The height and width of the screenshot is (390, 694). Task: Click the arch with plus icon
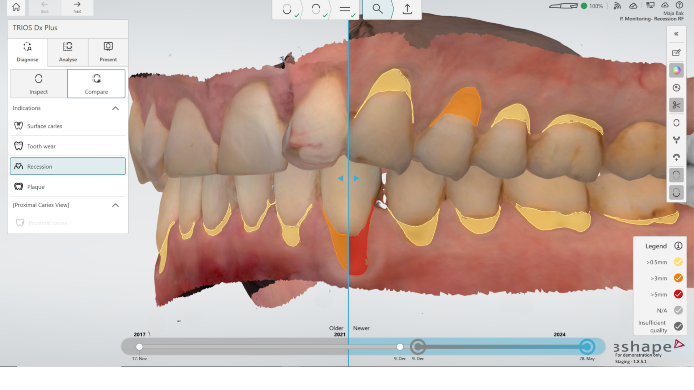pyautogui.click(x=676, y=158)
